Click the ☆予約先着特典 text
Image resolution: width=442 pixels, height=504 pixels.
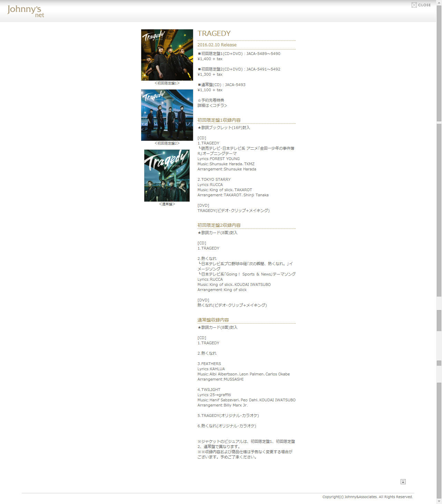(x=211, y=100)
